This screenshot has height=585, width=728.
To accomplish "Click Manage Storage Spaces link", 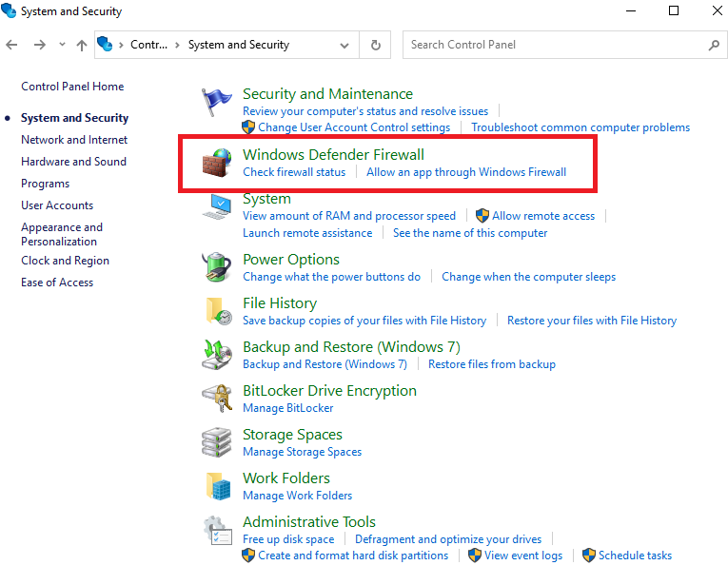I will (x=302, y=452).
